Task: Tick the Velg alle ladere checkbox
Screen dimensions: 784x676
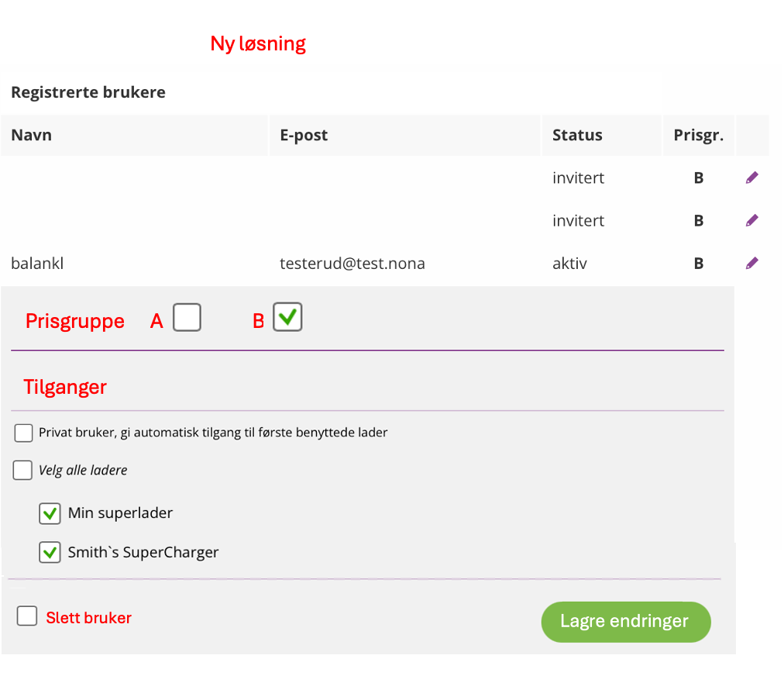Action: point(23,470)
